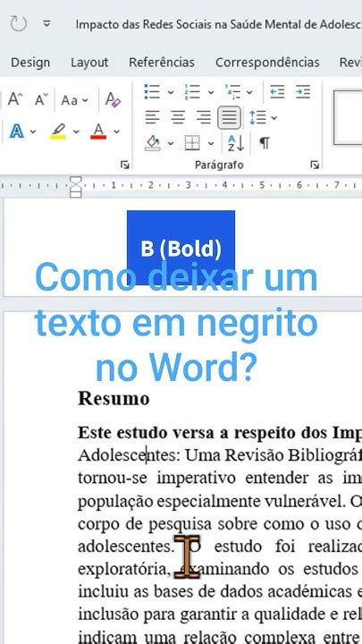Open the Customize Quick Access Toolbar arrow

[x=46, y=24]
